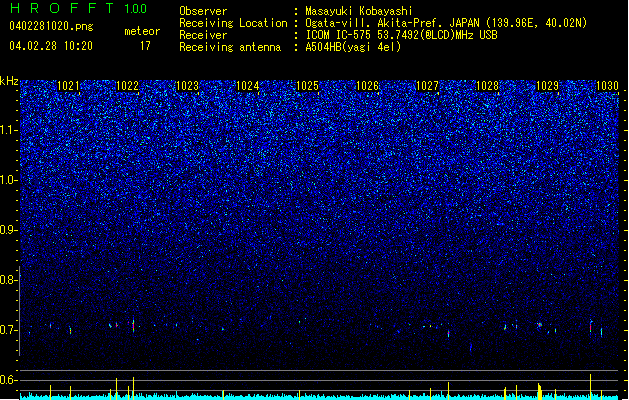Select the A504HB(yagi 4el) antenna text
This screenshot has width=629, height=400.
pos(353,47)
